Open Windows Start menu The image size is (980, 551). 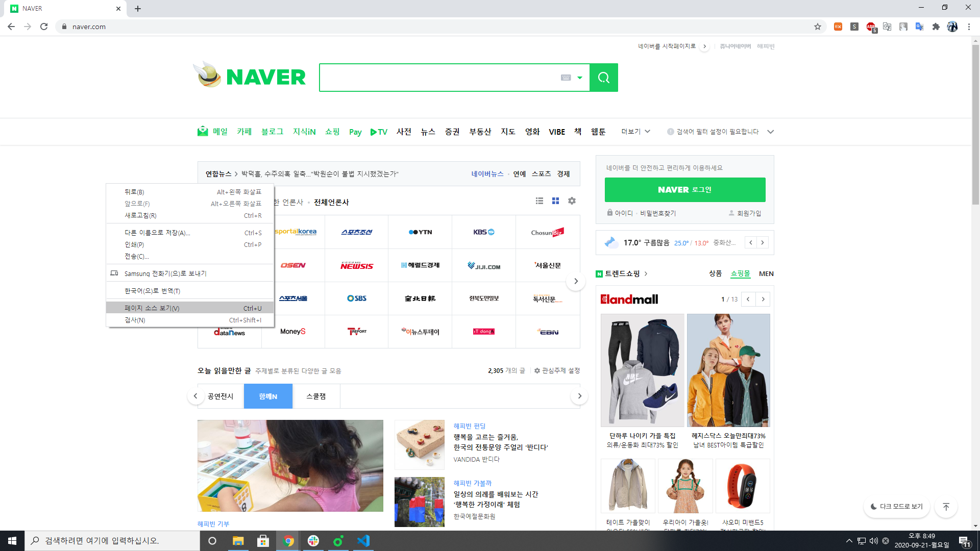coord(12,541)
